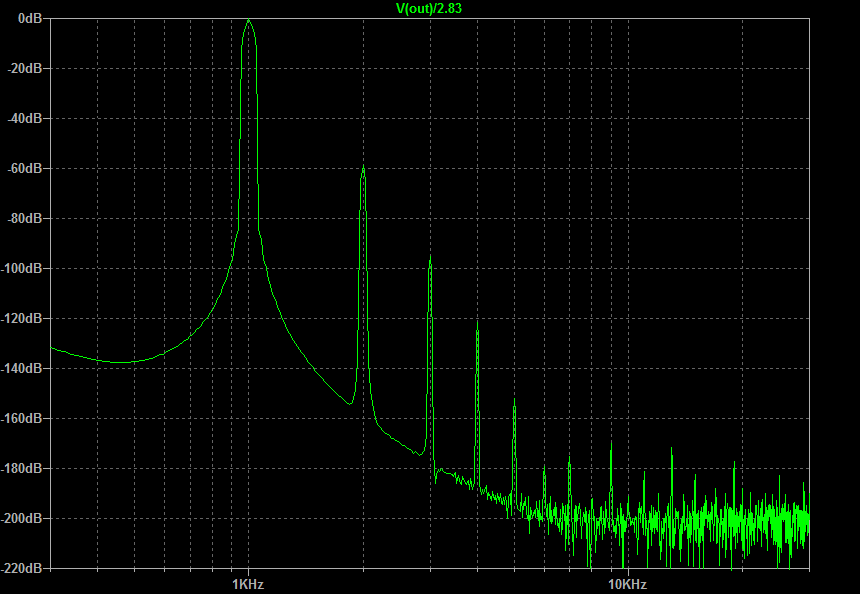This screenshot has height=594, width=860.
Task: Click the 0dB axis label
Action: [x=30, y=19]
